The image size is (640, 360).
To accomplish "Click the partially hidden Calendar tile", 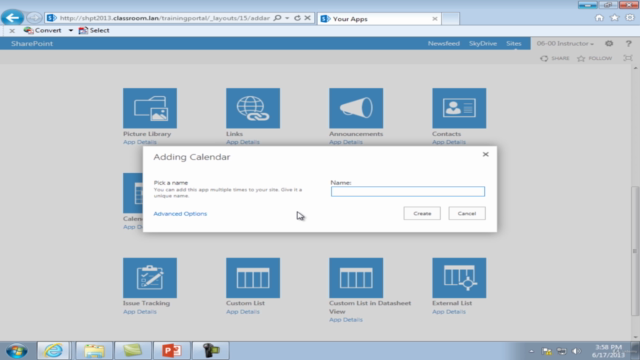I will [133, 193].
